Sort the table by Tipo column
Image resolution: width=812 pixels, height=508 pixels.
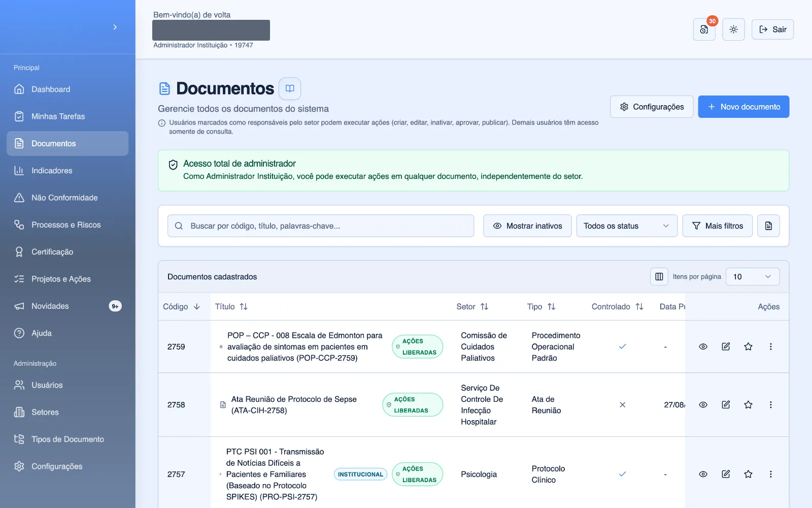[x=541, y=306]
